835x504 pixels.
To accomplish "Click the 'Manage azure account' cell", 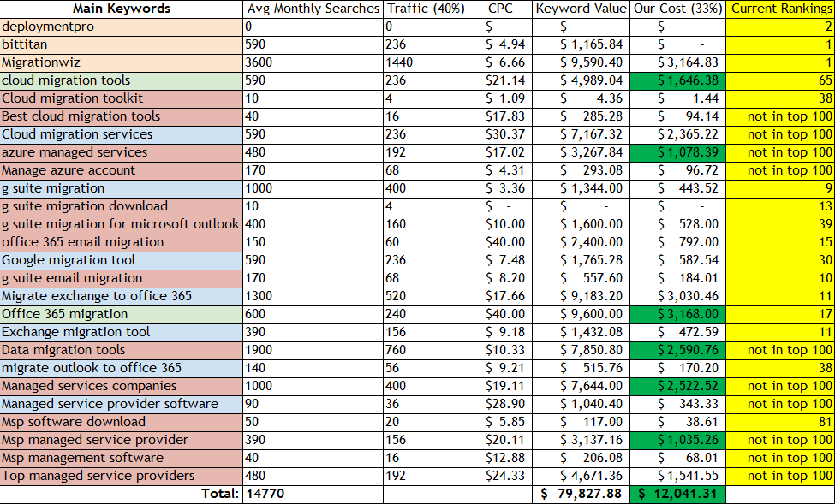I will 122,170.
